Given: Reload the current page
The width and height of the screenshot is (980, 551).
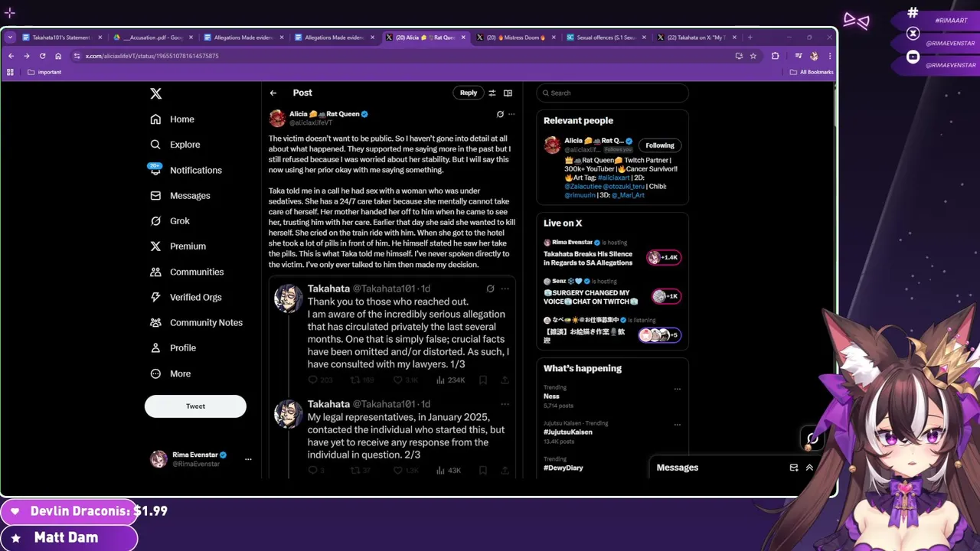Looking at the screenshot, I should [x=42, y=56].
